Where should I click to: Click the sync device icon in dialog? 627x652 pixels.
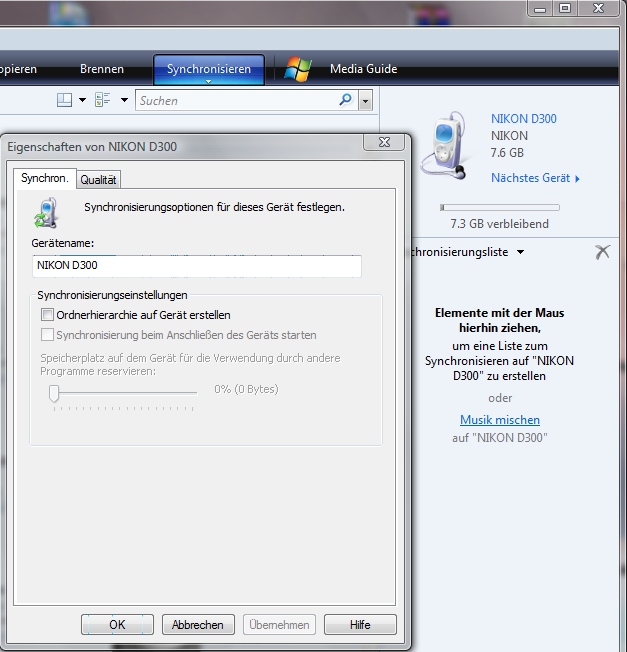tap(46, 213)
